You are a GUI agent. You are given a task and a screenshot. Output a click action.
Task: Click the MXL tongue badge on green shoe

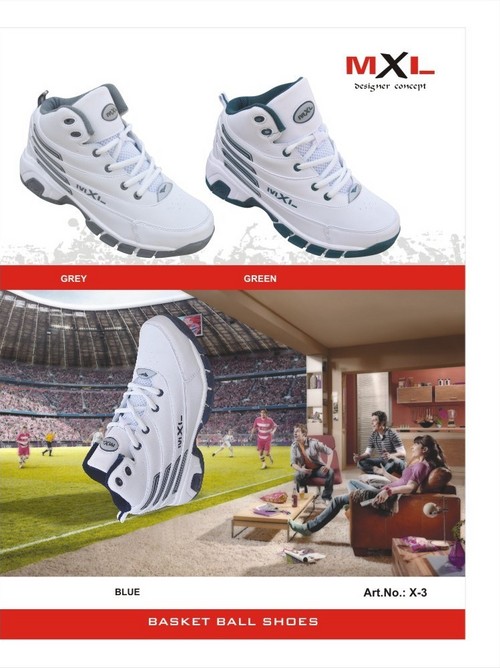[x=304, y=112]
